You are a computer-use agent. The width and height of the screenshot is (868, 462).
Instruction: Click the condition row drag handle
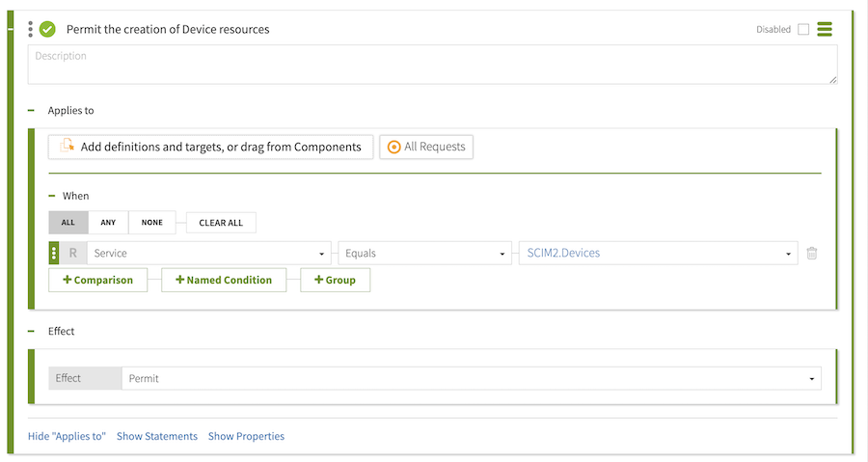point(54,254)
